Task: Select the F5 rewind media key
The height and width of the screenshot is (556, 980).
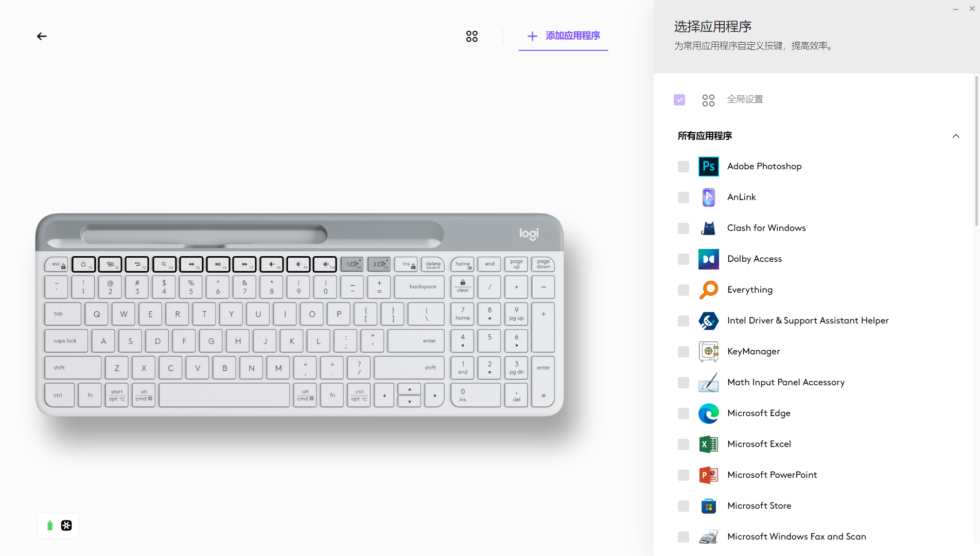Action: point(191,264)
